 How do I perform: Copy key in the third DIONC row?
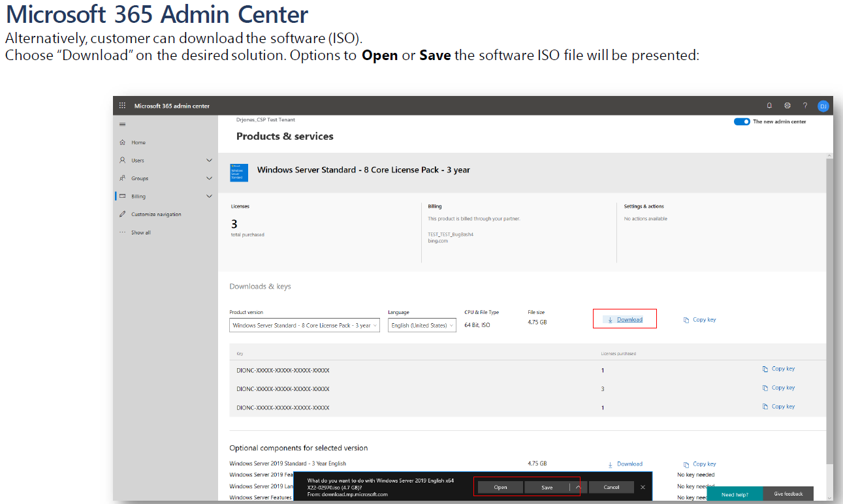pos(778,407)
